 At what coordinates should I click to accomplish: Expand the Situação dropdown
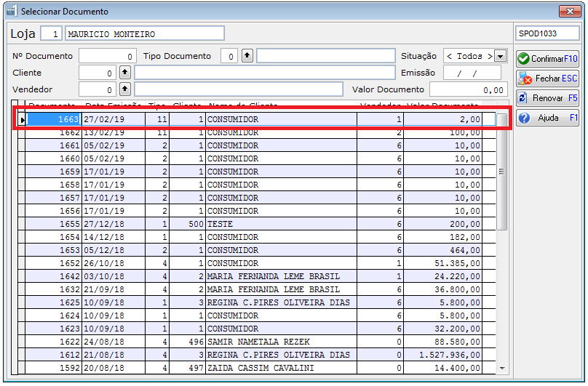point(500,56)
